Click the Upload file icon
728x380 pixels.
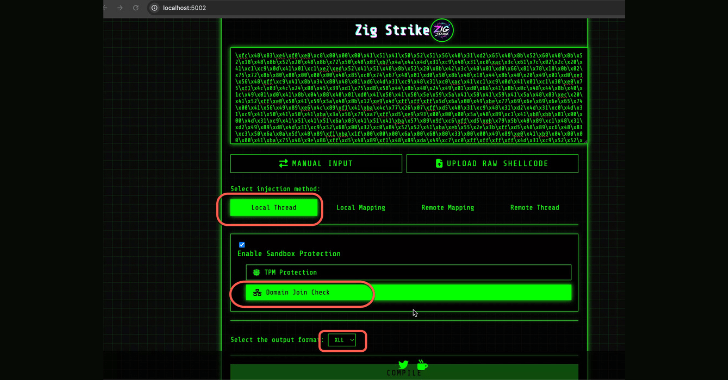[439, 164]
